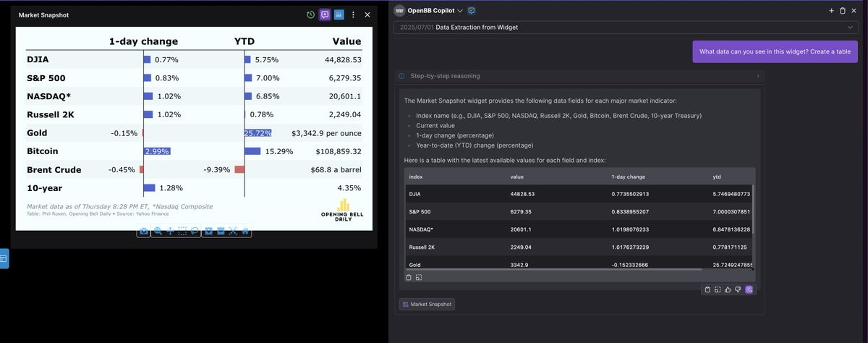
Task: Click the green refresh history icon on Market Snapshot
Action: coord(310,14)
